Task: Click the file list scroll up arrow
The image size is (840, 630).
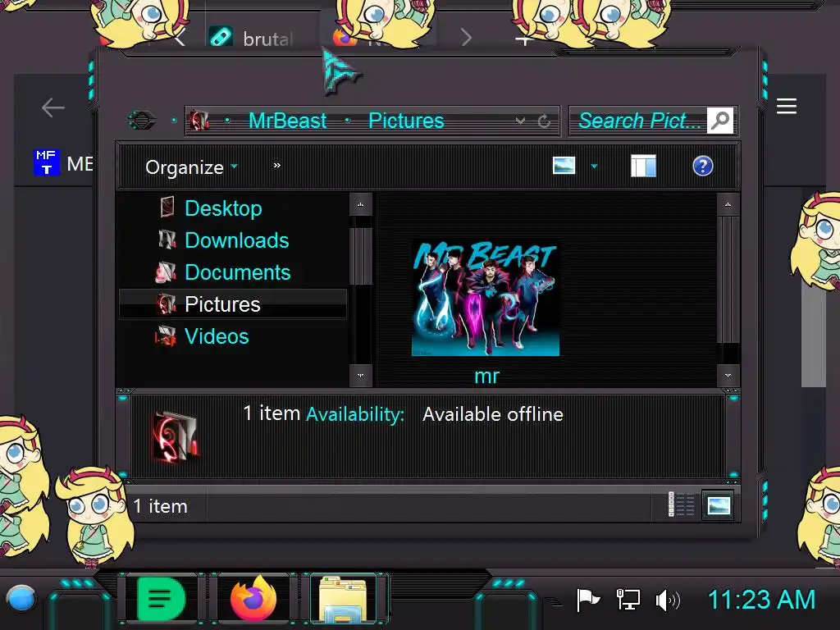Action: coord(728,204)
